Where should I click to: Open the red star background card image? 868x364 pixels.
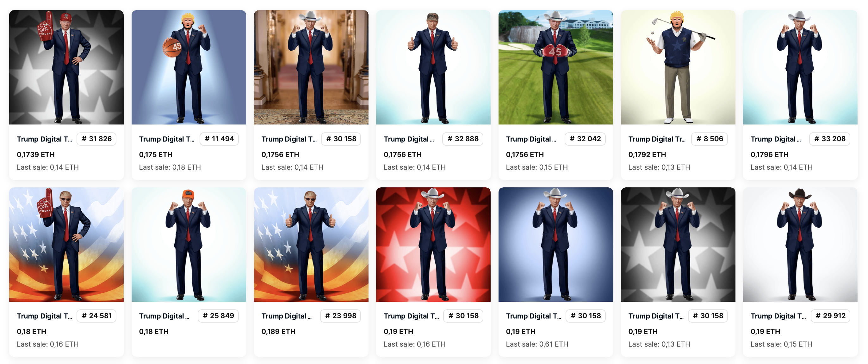tap(433, 245)
